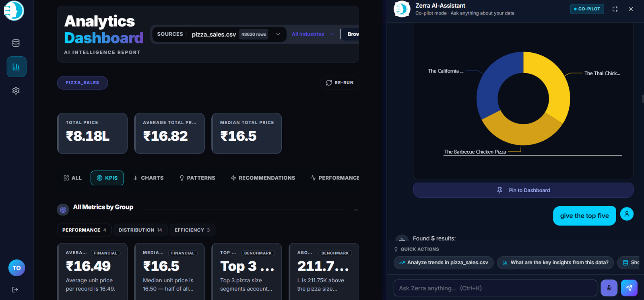Open the All Industries dropdown

[313, 34]
